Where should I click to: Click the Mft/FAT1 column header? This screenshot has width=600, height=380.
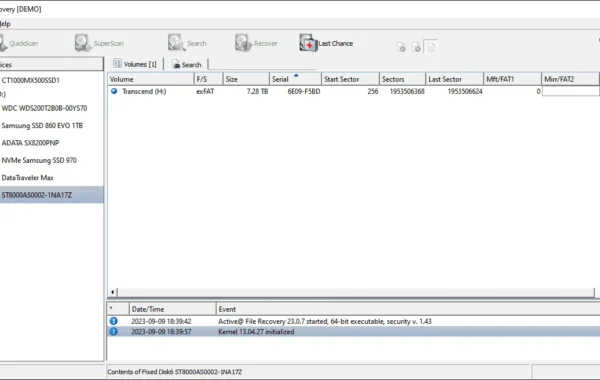[x=512, y=79]
